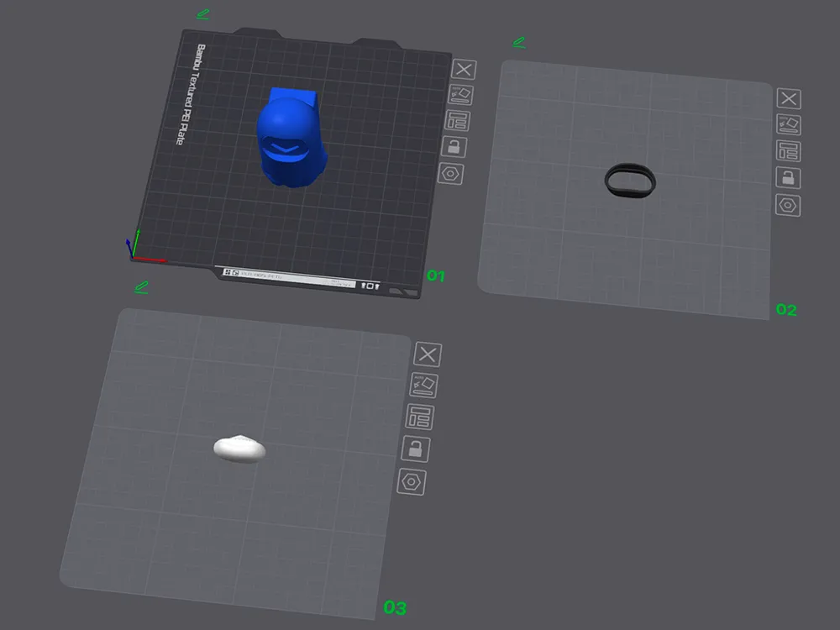Auto orient objects on plate 01
Viewport: 840px width, 630px height.
460,95
